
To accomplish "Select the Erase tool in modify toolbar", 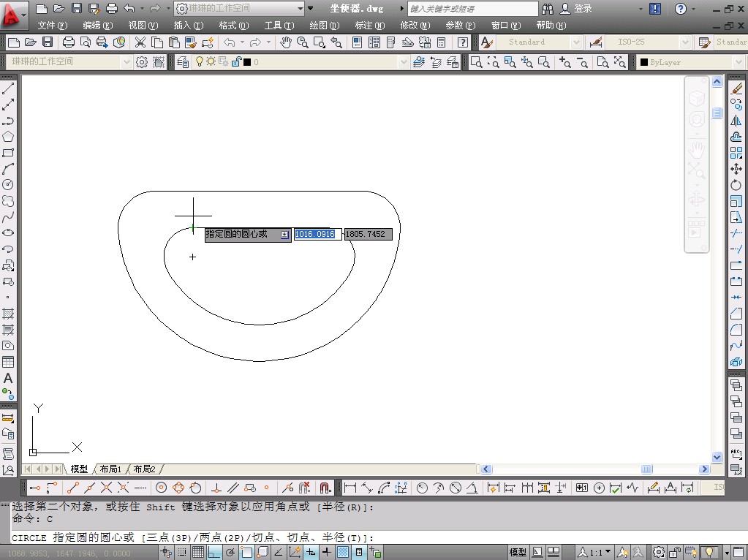I will click(736, 88).
